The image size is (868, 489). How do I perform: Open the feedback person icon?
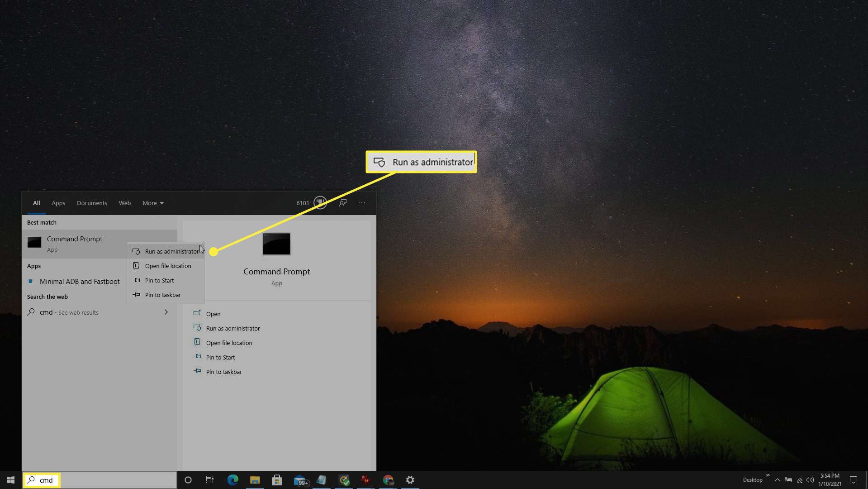[x=343, y=203]
